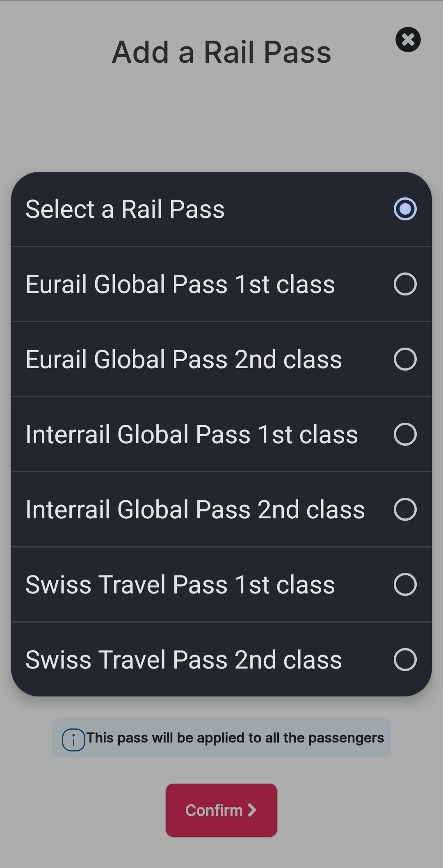Viewport: 443px width, 868px height.
Task: Click the "Add a Rail Pass" heading
Action: [x=221, y=53]
